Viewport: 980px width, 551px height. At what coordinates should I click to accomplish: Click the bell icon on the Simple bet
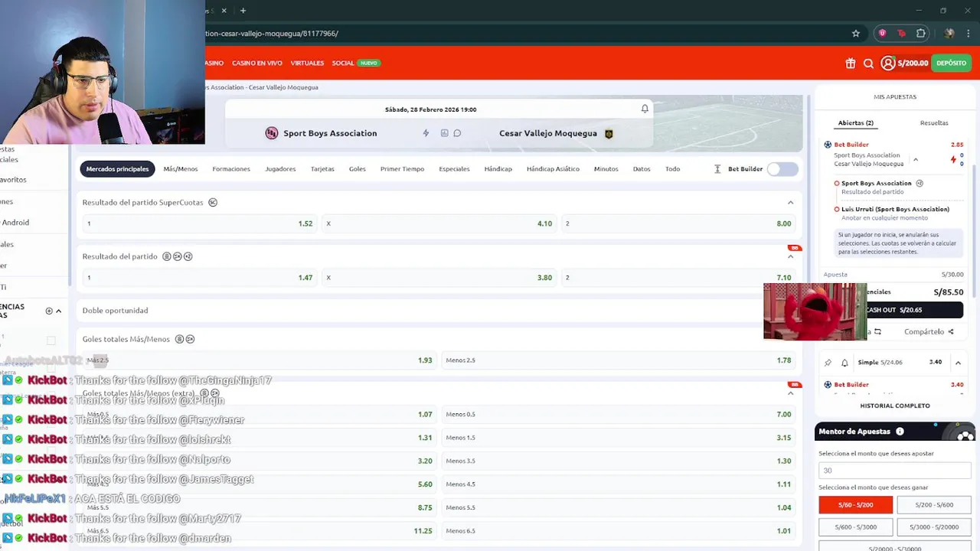844,363
